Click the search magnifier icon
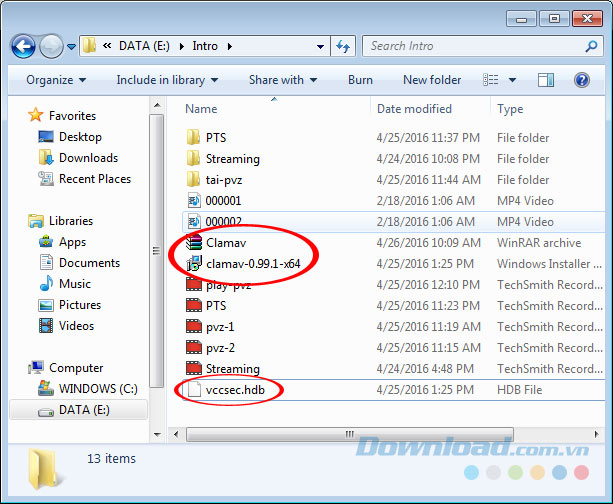The image size is (613, 504). 591,46
